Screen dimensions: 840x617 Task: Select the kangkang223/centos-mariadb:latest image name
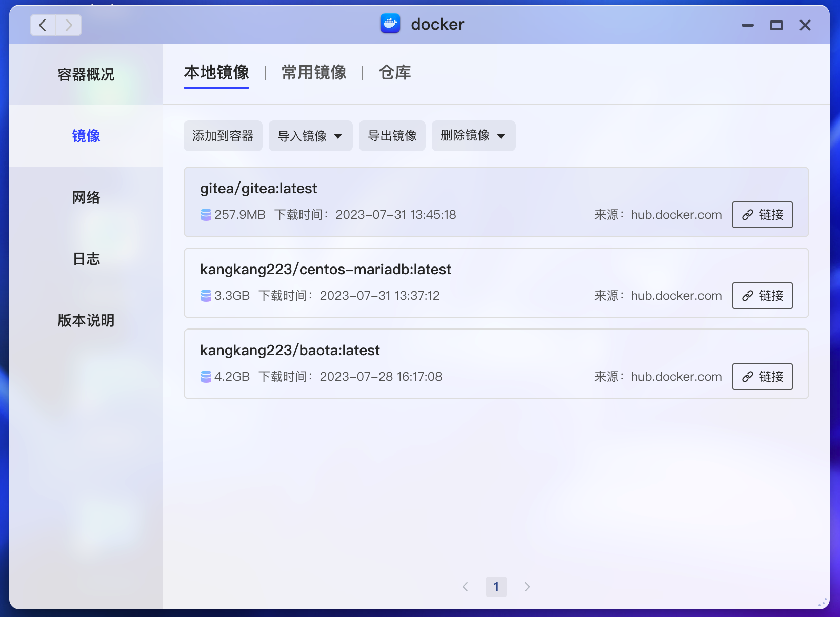[x=326, y=270]
